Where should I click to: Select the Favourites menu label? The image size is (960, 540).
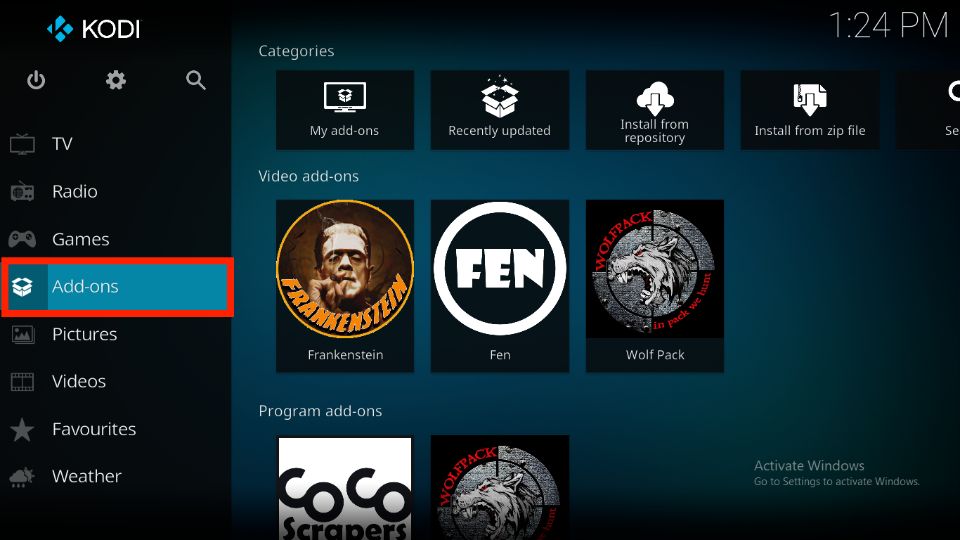pyautogui.click(x=94, y=429)
